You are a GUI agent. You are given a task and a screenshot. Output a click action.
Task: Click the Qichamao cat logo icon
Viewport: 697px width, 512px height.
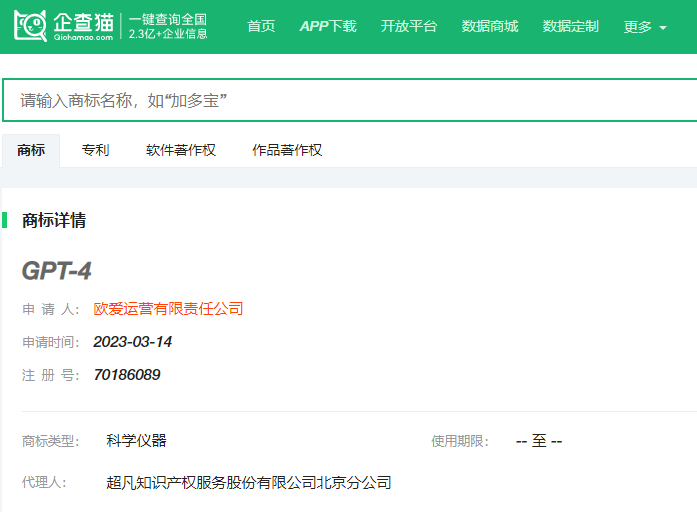[30, 26]
